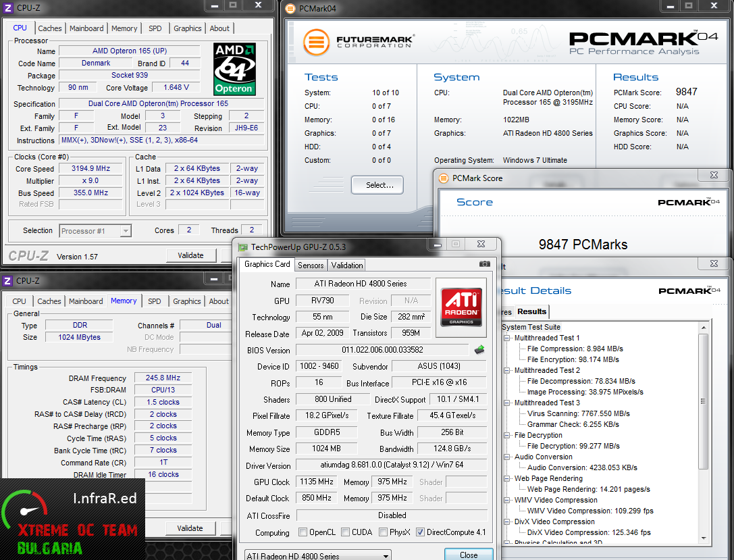Viewport: 734px width, 560px height.
Task: Switch to Sensors tab in GPU-Z
Action: (311, 265)
